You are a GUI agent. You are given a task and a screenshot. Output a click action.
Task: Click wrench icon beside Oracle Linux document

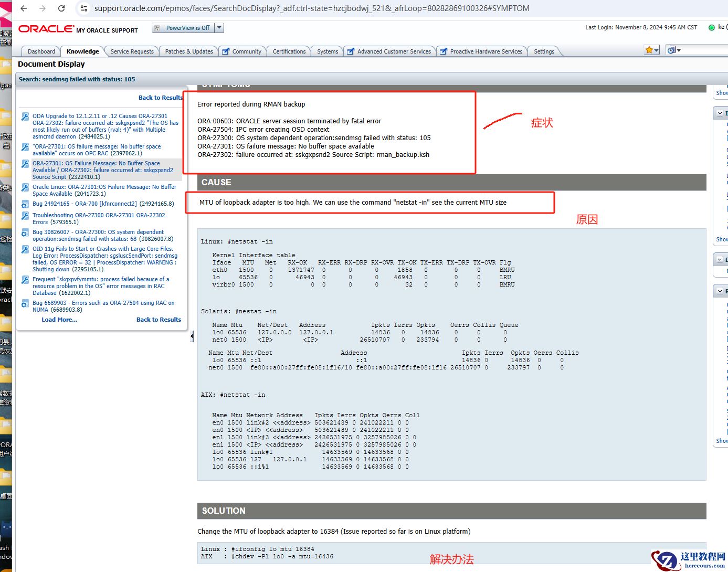tap(25, 187)
